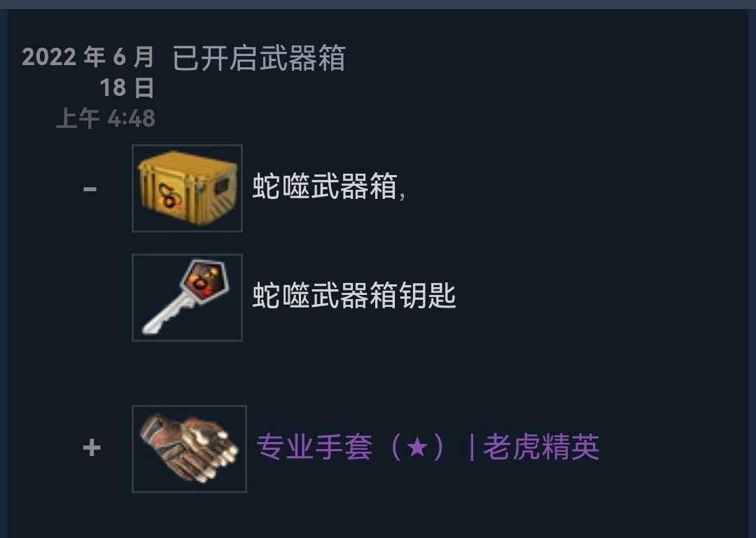Click the 18 日 day label

point(127,88)
